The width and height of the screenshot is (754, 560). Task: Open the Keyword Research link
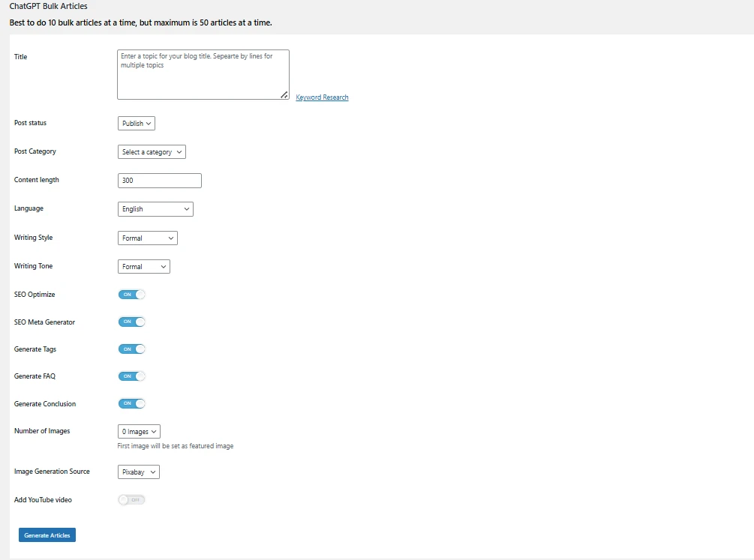[x=322, y=97]
